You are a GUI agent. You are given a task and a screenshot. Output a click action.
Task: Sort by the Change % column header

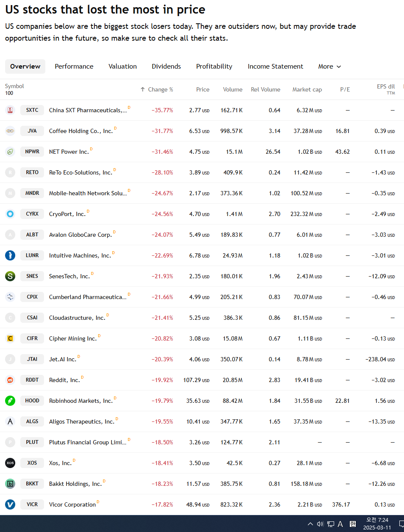[x=157, y=89]
